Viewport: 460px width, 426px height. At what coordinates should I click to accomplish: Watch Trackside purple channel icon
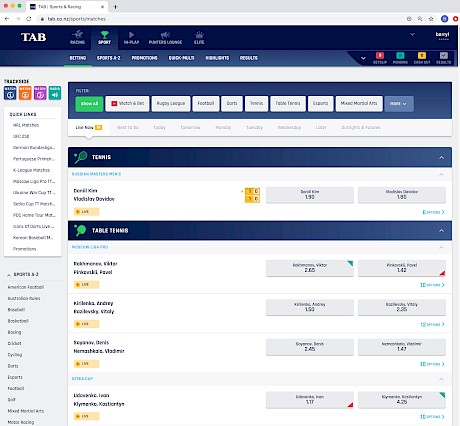tap(40, 93)
